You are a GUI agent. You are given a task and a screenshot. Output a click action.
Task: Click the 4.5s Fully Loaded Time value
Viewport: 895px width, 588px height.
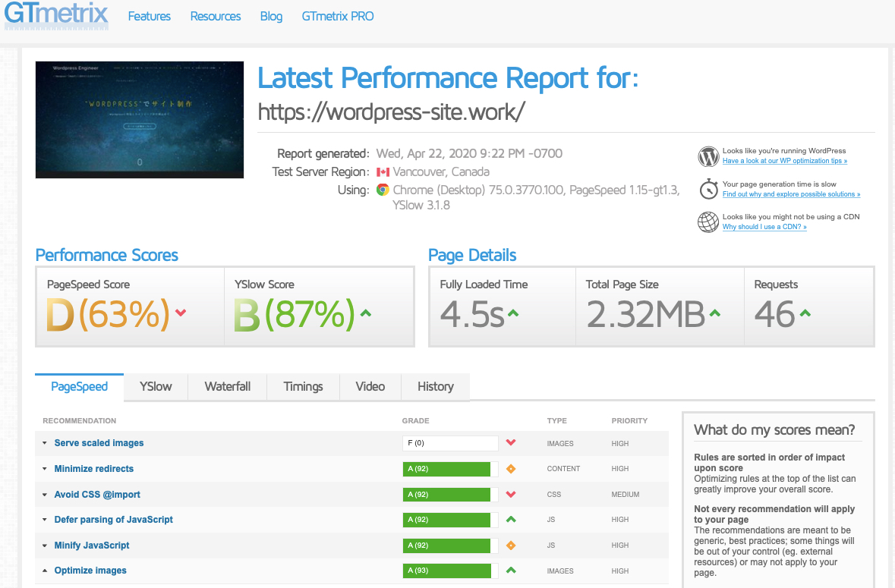[x=472, y=314]
